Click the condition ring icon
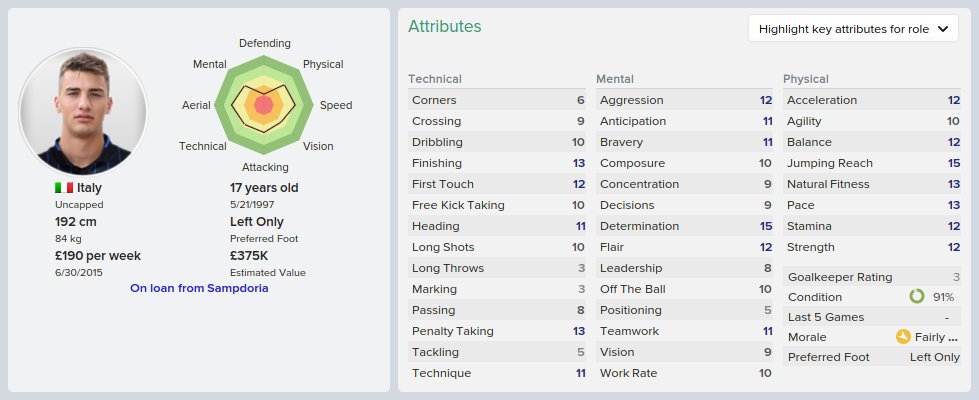The image size is (979, 400). pyautogui.click(x=916, y=297)
